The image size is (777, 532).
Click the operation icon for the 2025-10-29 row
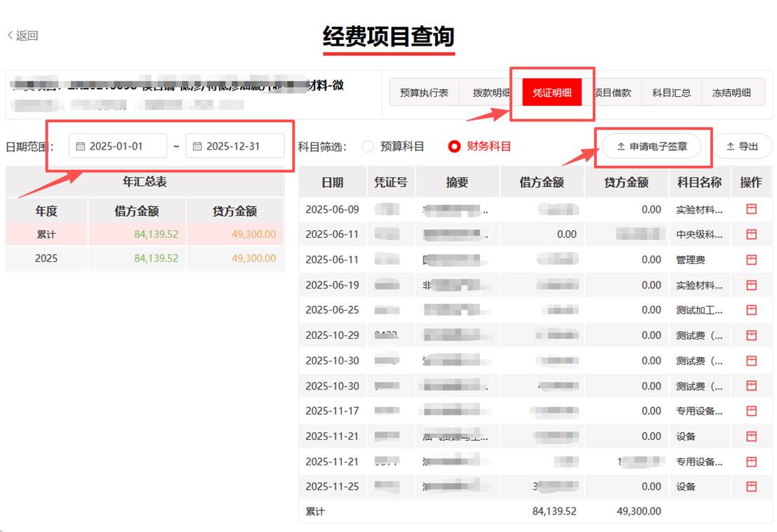tap(751, 335)
